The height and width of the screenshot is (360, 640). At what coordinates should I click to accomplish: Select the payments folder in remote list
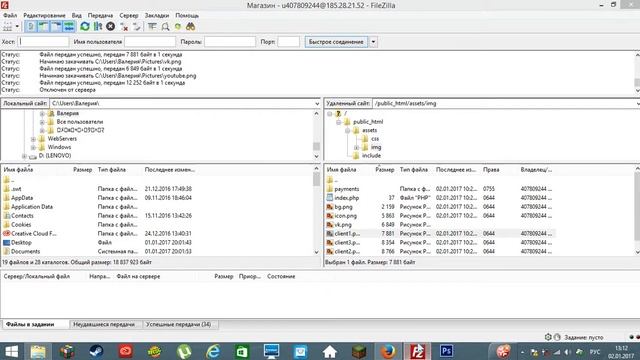click(x=347, y=189)
